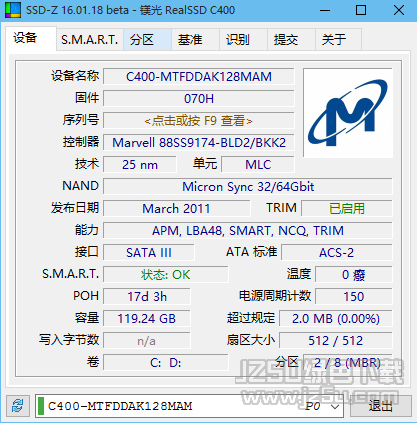
Task: Click release date March 2011
Action: 177,209
